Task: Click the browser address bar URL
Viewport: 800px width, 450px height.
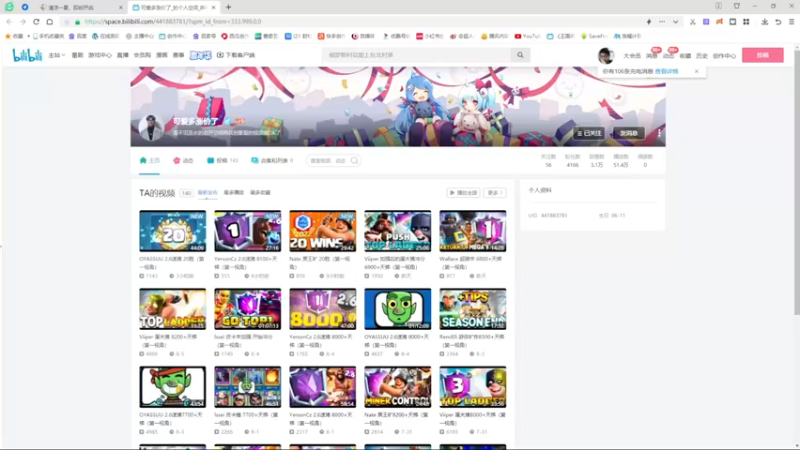Action: (172, 22)
